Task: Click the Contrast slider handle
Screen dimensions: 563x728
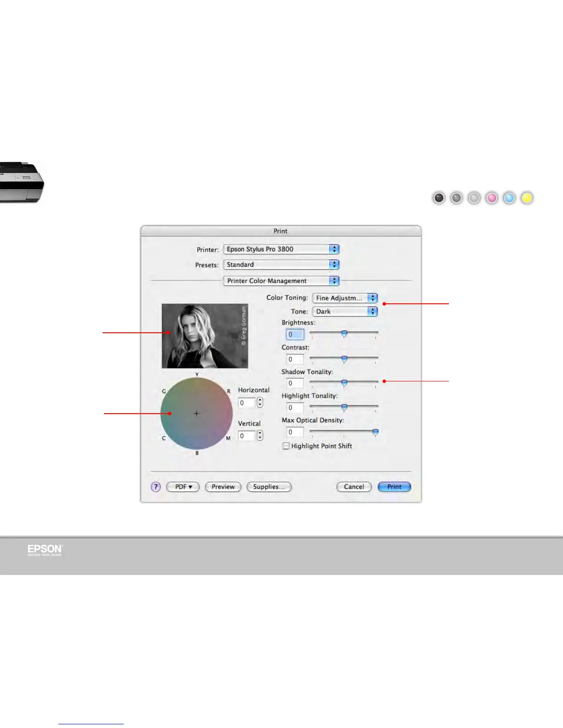Action: [344, 359]
